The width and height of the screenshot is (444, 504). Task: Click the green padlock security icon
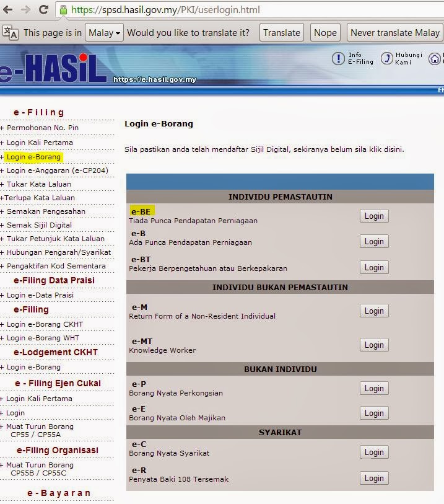coord(64,10)
